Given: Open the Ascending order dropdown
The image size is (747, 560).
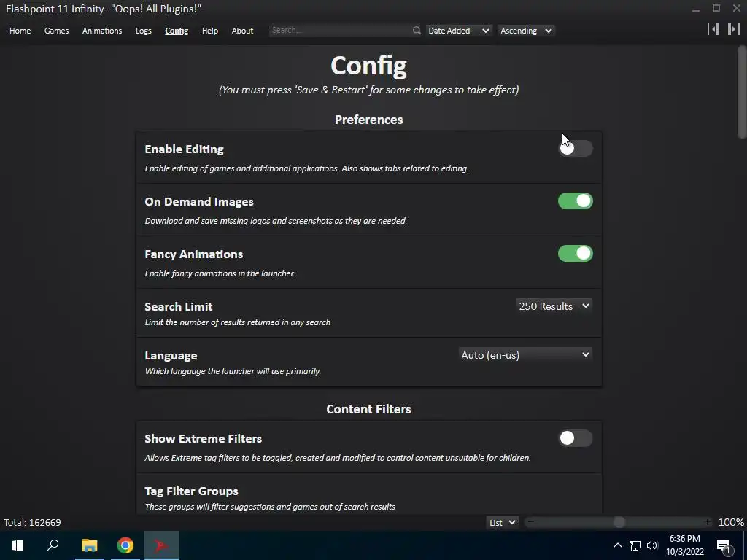Looking at the screenshot, I should pos(526,31).
